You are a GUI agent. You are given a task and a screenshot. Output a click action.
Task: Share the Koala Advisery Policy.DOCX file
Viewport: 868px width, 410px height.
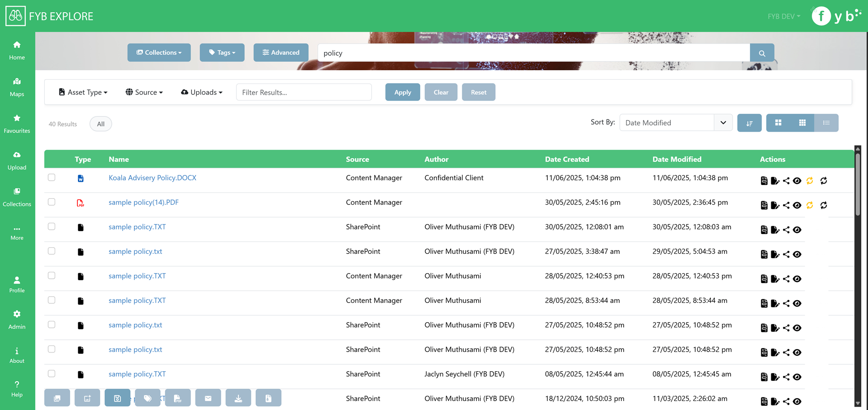(x=786, y=181)
